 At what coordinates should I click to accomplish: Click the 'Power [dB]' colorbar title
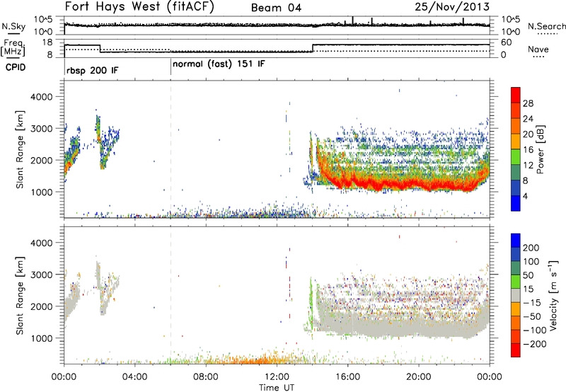(541, 149)
